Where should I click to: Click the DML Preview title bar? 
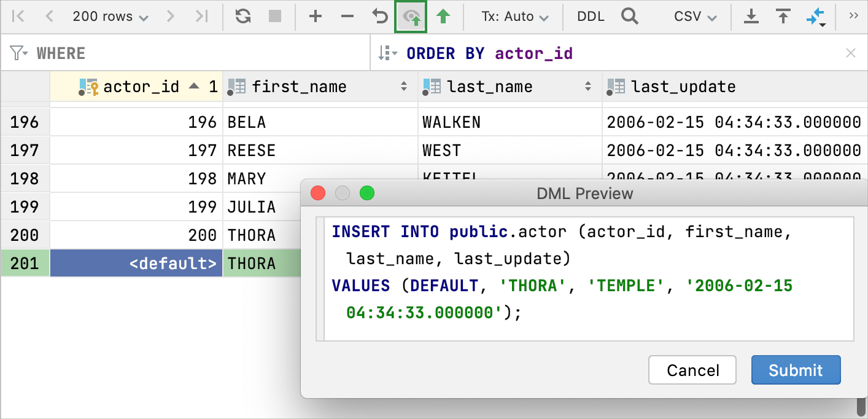click(584, 194)
